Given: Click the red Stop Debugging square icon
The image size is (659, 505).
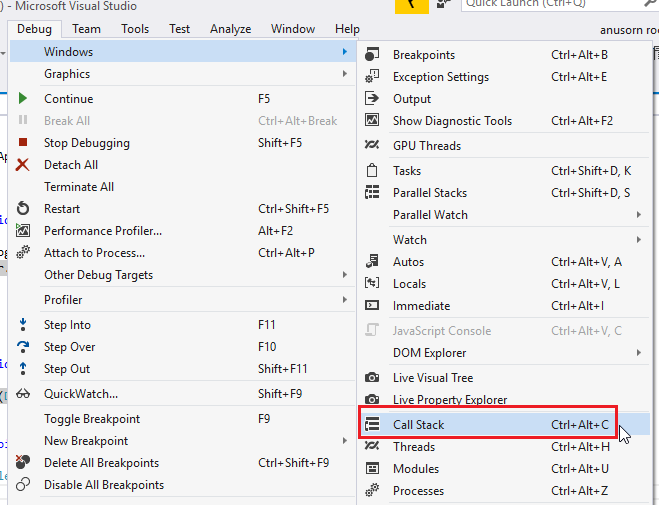Looking at the screenshot, I should (x=23, y=142).
